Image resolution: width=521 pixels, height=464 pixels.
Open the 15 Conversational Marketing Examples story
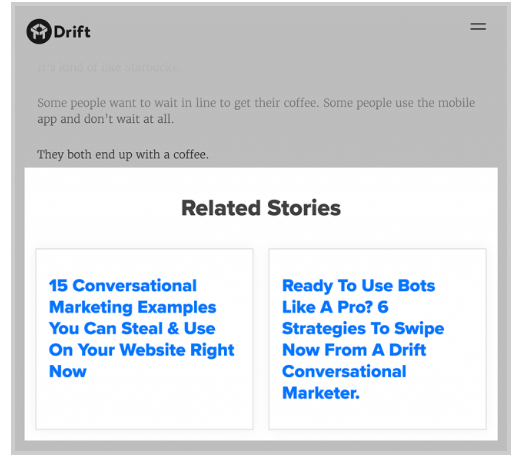tap(141, 328)
